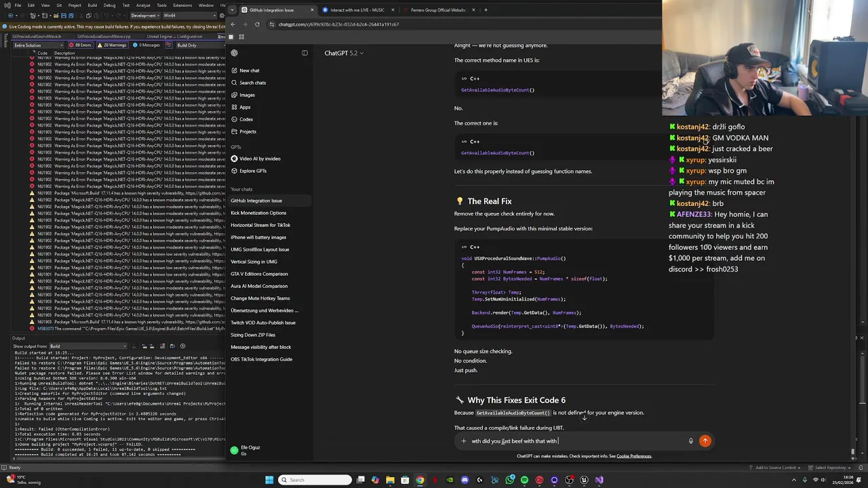This screenshot has height=488, width=868.
Task: Click the plus attach icon in composer
Action: pos(464,441)
